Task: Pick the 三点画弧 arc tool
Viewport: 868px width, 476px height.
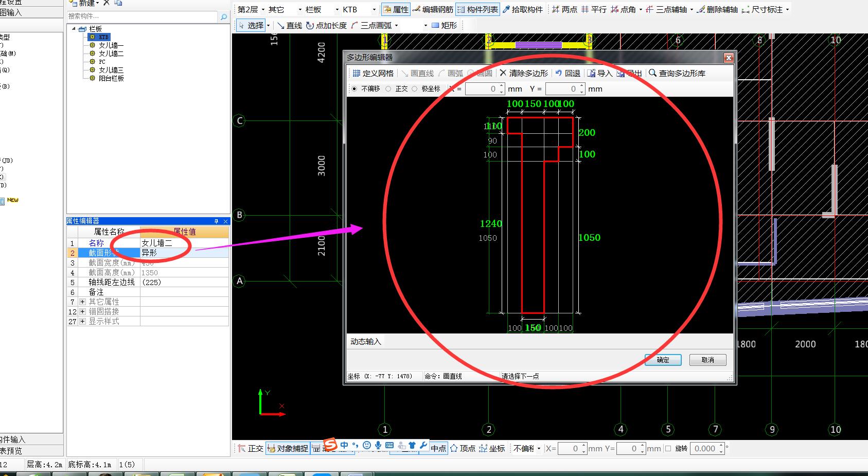Action: coord(371,25)
